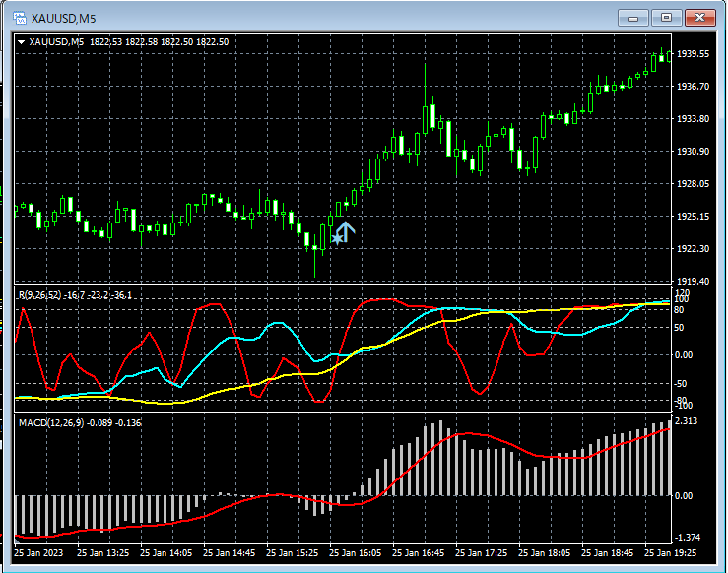Click the blue star marker on chart
The height and width of the screenshot is (573, 728).
(337, 238)
